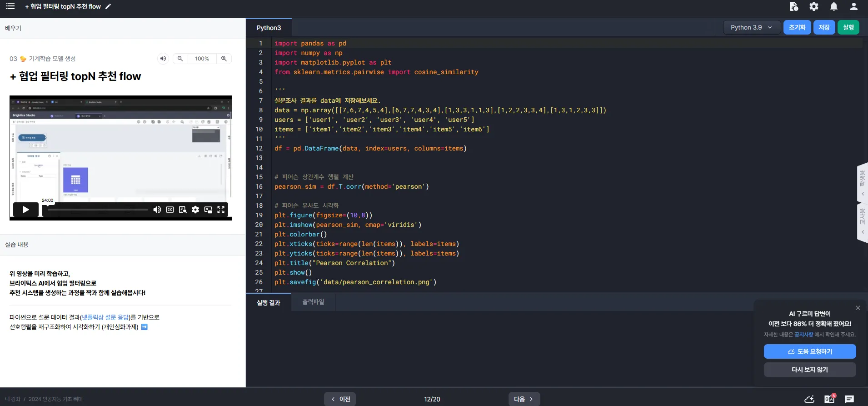Click the 도움 요청하기 button

(810, 351)
